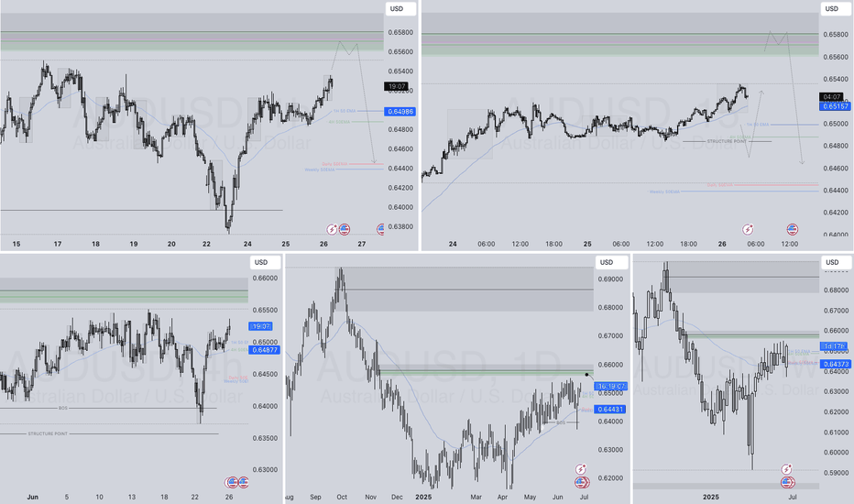Viewport: 854px width, 504px height.
Task: Click 'Mar' on the 1D chart time axis
Action: click(476, 497)
